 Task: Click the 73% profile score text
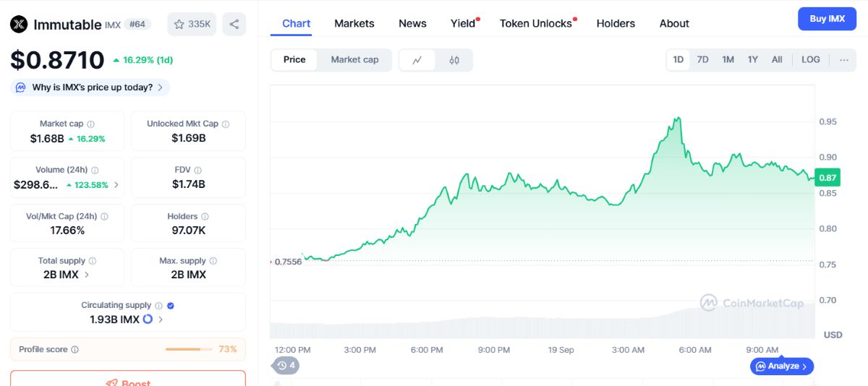click(x=228, y=350)
